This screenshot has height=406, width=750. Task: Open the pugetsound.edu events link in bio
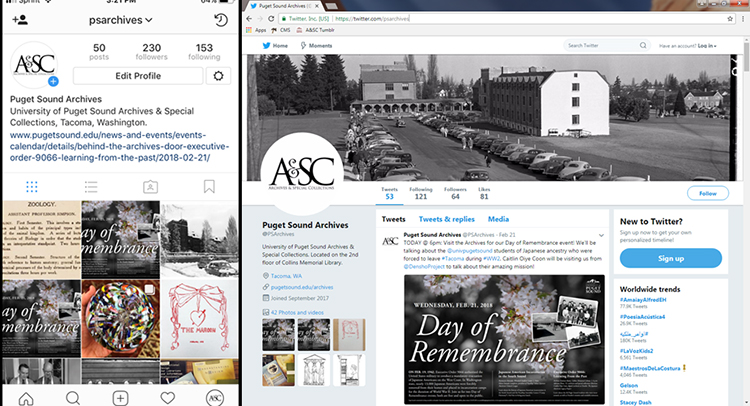point(119,146)
